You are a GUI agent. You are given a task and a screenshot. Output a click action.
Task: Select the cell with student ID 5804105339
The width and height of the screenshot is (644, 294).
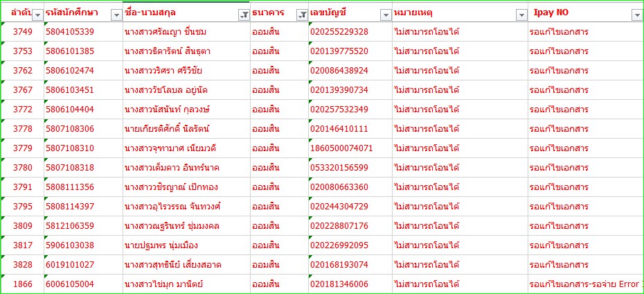coord(69,32)
